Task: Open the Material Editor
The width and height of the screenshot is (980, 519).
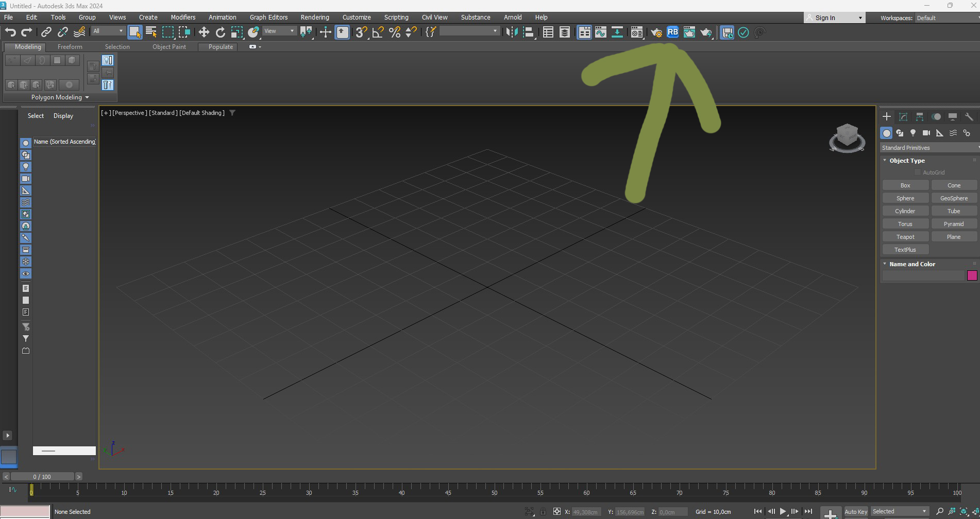Action: pyautogui.click(x=637, y=32)
